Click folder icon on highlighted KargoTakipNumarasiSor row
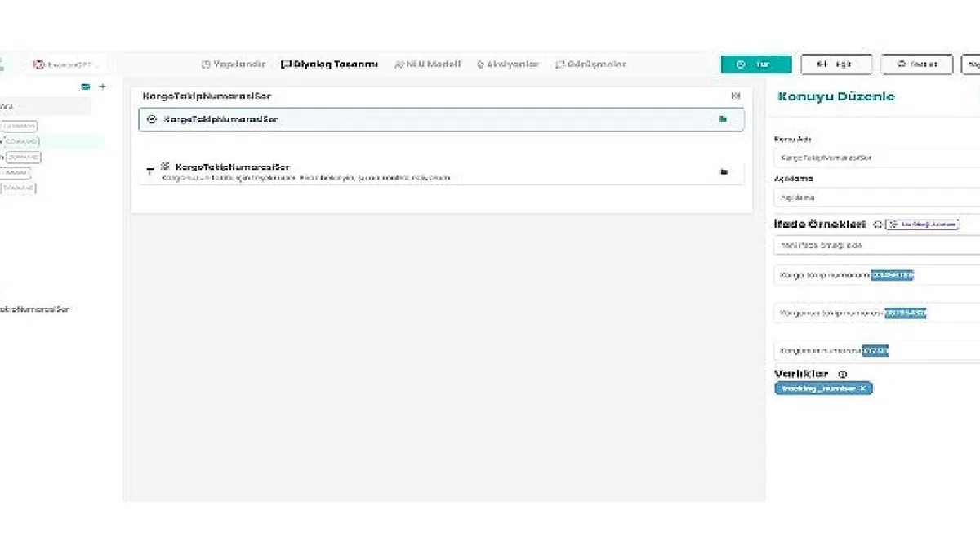980x551 pixels. [x=723, y=119]
